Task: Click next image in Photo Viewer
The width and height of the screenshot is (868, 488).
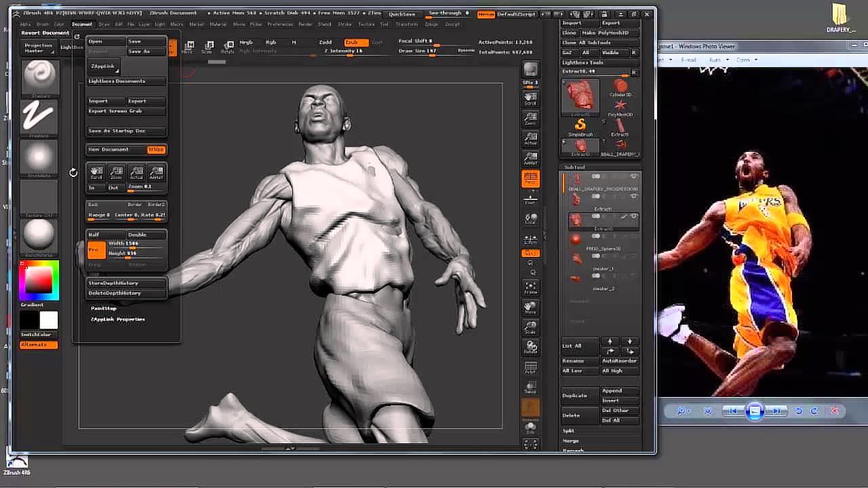Action: (x=776, y=411)
